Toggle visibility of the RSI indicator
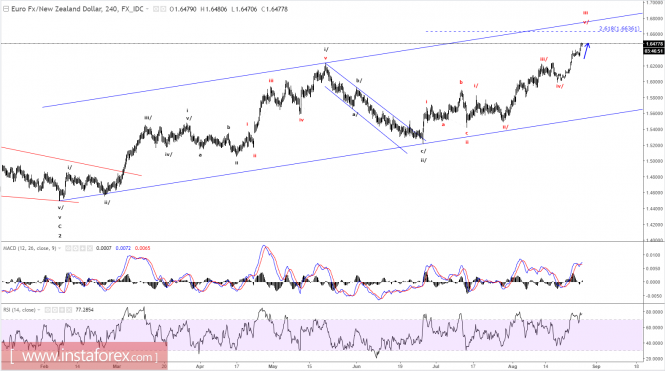The width and height of the screenshot is (665, 371). (48, 310)
